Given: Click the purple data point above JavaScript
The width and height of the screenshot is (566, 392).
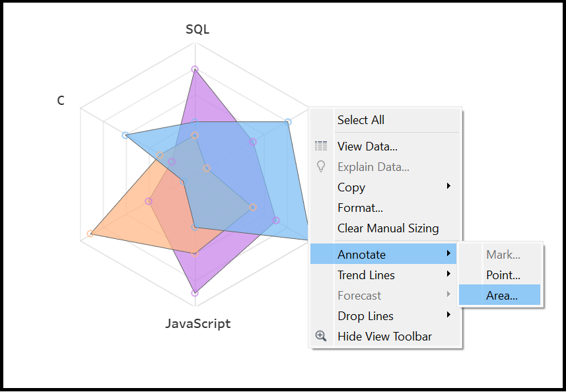Looking at the screenshot, I should pyautogui.click(x=195, y=292).
